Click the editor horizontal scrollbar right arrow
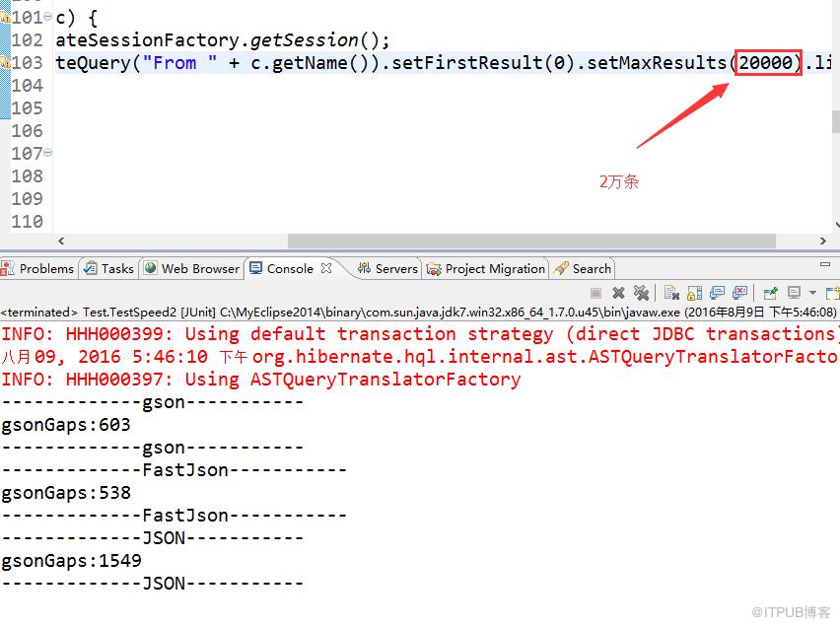 tap(823, 241)
